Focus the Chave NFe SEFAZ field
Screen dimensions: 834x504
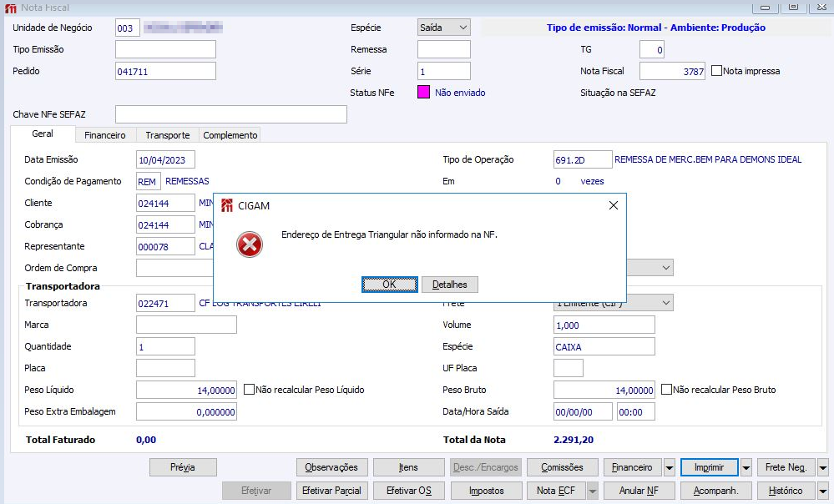(x=231, y=114)
